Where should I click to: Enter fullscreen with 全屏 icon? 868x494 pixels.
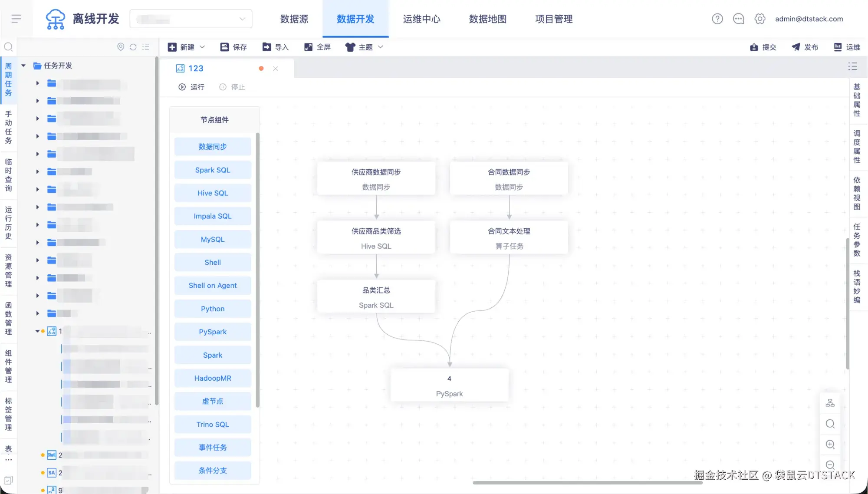point(308,47)
